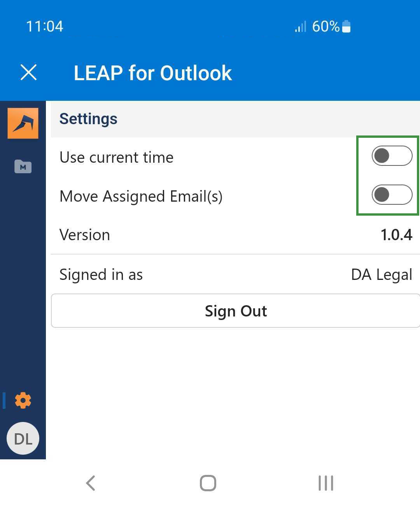Click the Settings section header
Screen dimensions: 420x508
coord(88,119)
